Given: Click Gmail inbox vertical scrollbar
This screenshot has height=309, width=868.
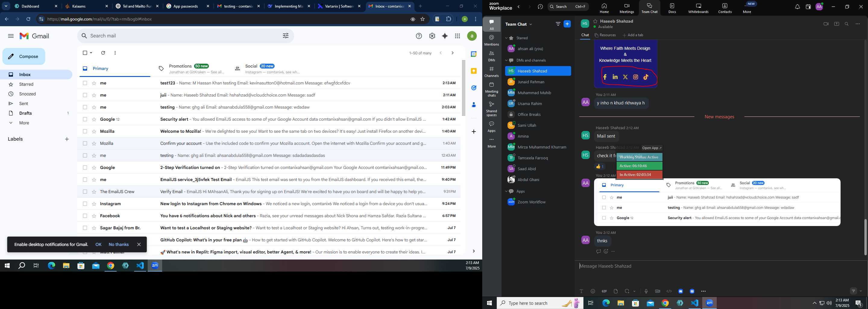Looking at the screenshot, I should pos(464,88).
